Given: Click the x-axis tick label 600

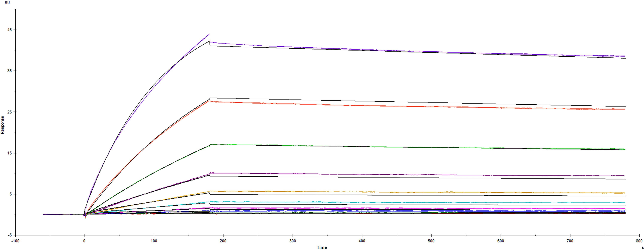Looking at the screenshot, I should tap(501, 241).
